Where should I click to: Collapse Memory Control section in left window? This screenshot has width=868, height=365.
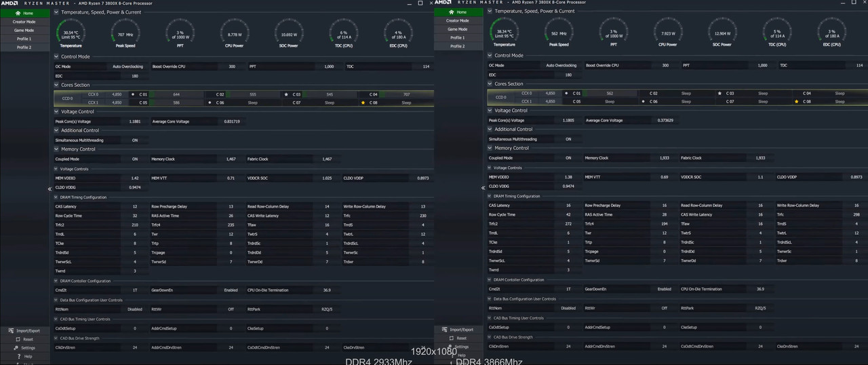(56, 149)
